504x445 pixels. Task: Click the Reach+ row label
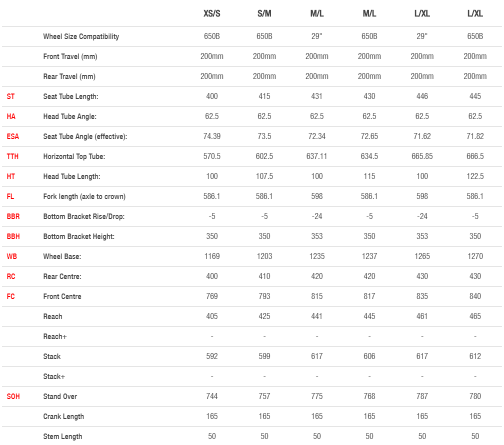(55, 336)
